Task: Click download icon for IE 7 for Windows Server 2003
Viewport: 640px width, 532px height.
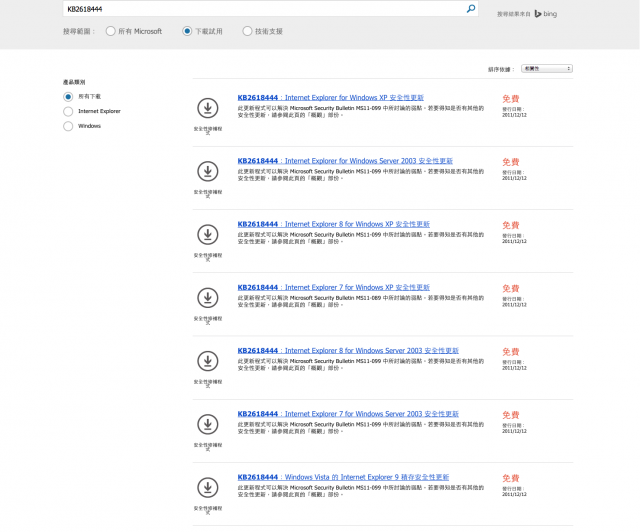Action: pos(208,425)
